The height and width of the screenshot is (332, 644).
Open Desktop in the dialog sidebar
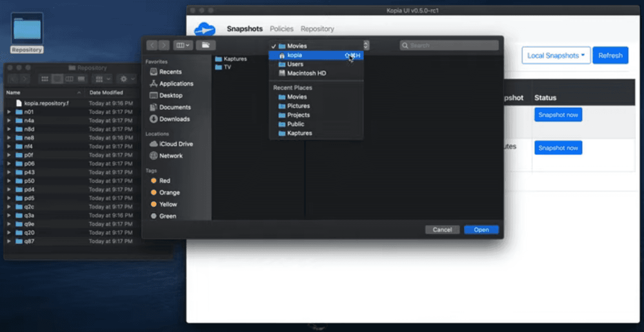coord(166,96)
